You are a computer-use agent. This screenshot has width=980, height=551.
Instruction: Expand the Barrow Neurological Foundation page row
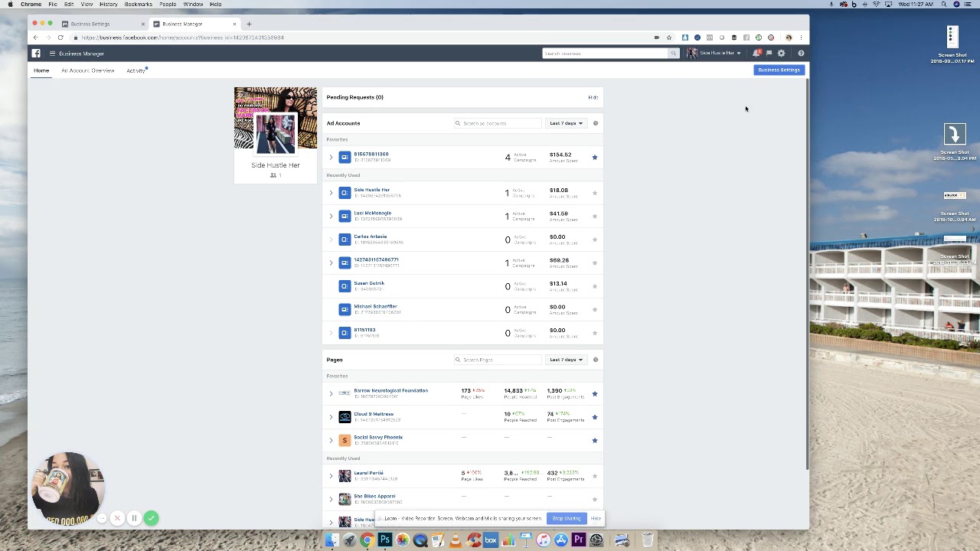[332, 394]
